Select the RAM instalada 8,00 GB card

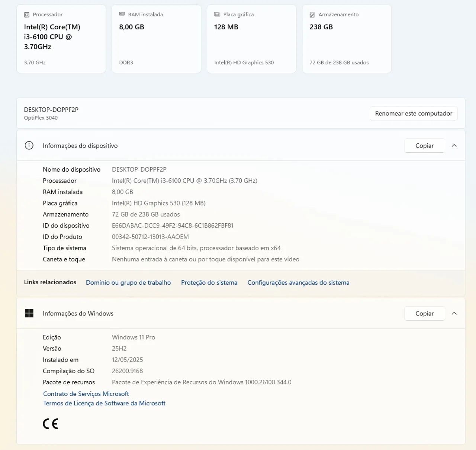[157, 39]
